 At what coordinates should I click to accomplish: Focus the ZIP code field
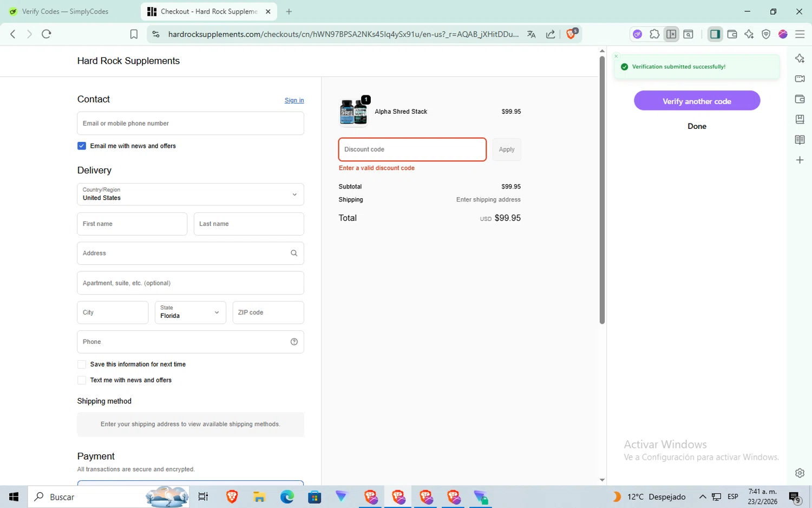(268, 312)
